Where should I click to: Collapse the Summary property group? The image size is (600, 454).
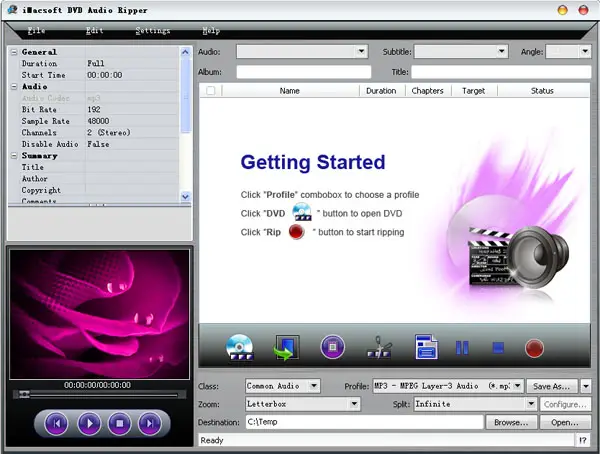point(14,156)
